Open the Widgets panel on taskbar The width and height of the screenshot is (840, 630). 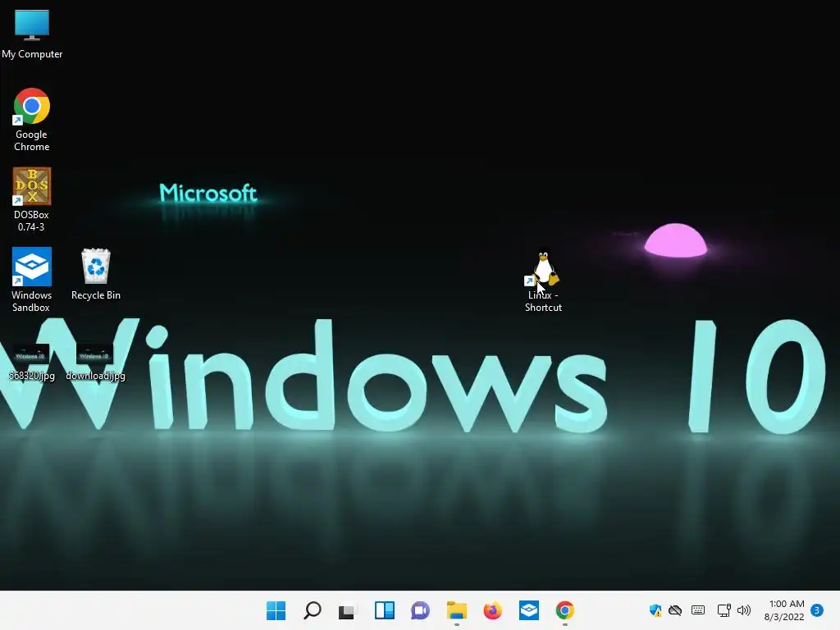[x=384, y=610]
